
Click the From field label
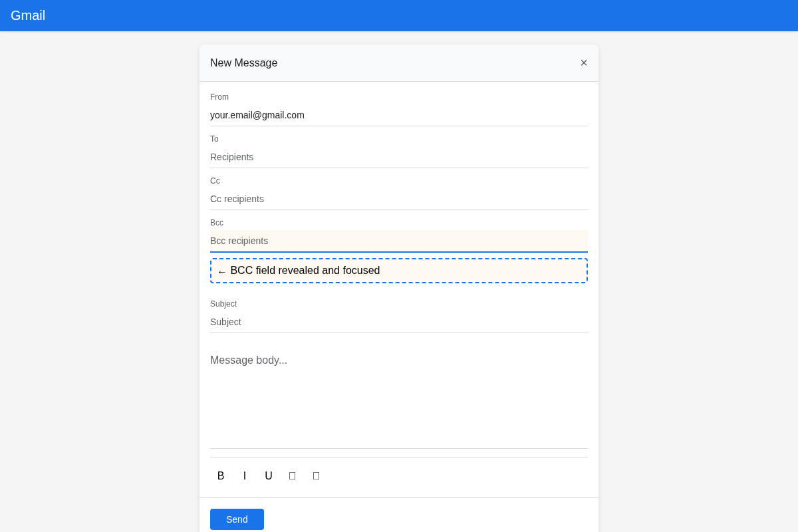pos(219,97)
